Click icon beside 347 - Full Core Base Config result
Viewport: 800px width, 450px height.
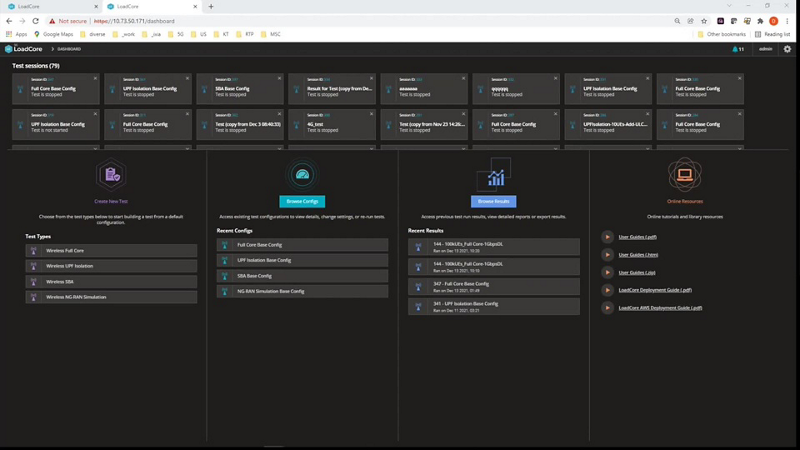(418, 287)
